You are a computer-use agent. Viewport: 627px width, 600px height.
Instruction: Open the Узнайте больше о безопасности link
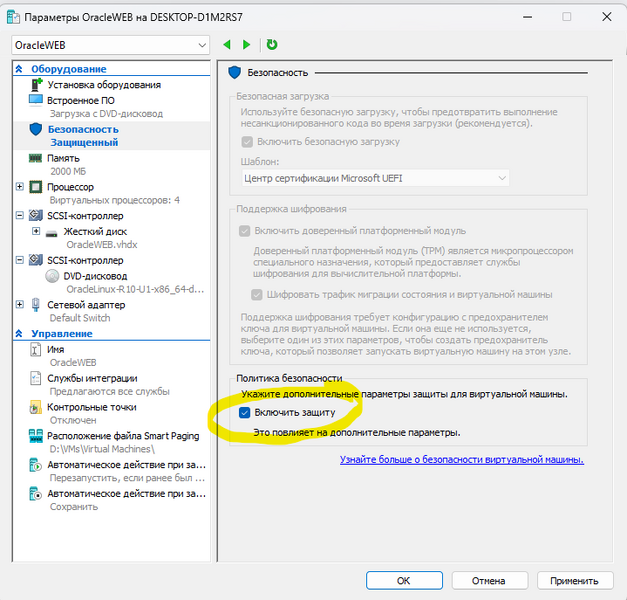point(461,460)
